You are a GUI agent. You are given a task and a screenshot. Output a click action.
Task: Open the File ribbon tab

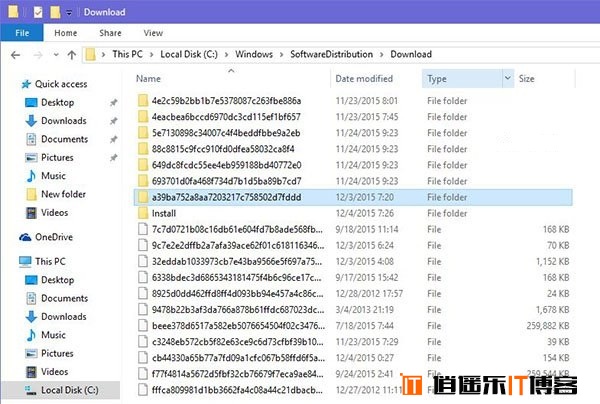tap(22, 33)
